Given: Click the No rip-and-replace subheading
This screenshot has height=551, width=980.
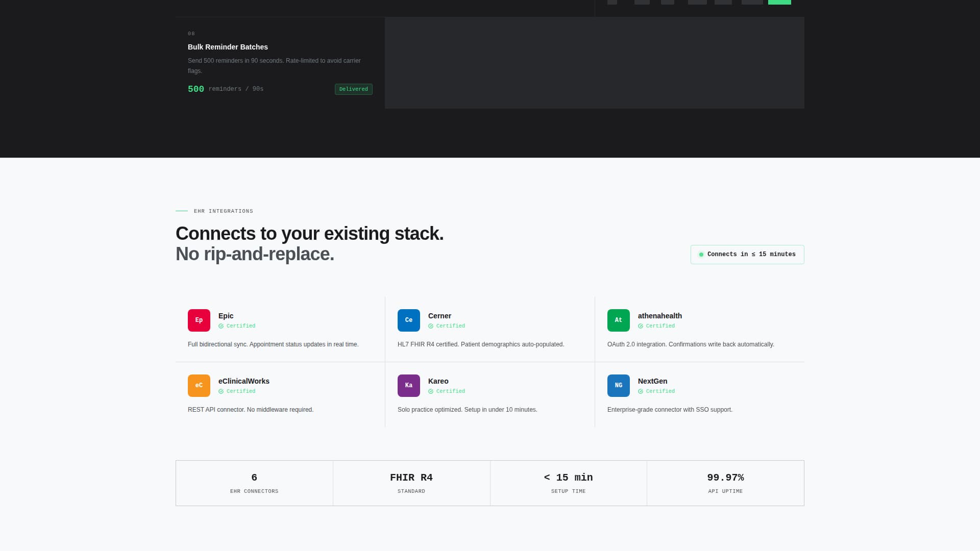Looking at the screenshot, I should [x=255, y=254].
